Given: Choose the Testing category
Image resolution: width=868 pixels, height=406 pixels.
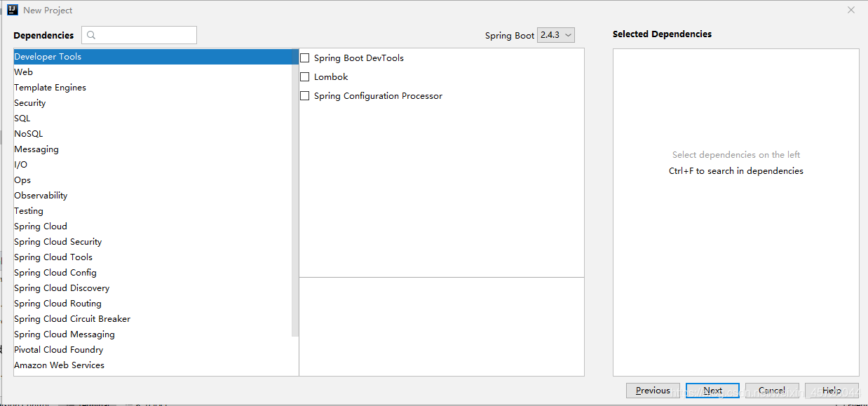Looking at the screenshot, I should [153, 211].
